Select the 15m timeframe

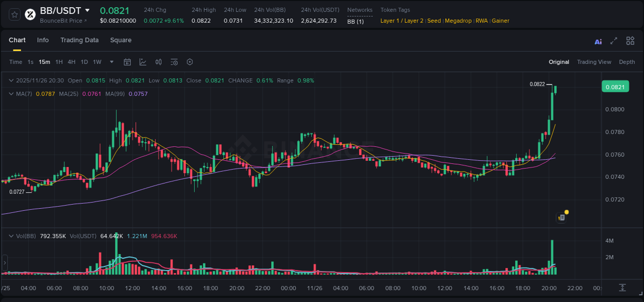(x=44, y=62)
